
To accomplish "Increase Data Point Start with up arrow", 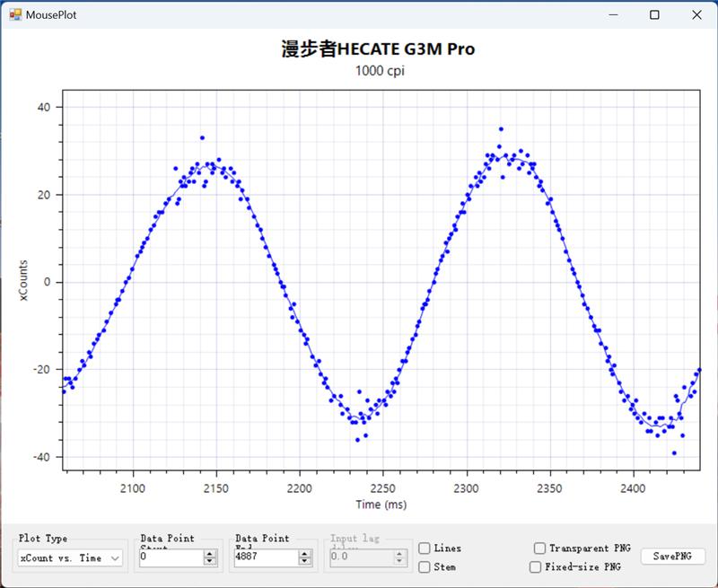I will click(x=210, y=554).
